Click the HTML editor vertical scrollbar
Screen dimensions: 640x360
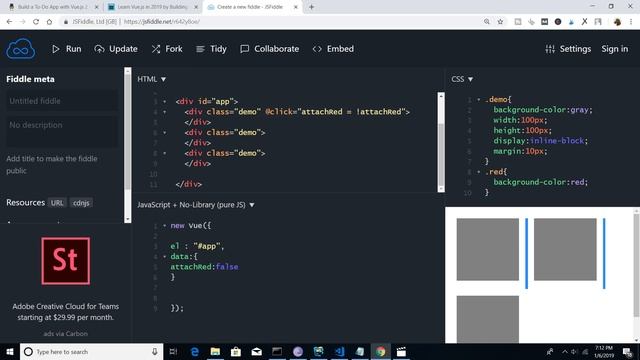coord(441,142)
